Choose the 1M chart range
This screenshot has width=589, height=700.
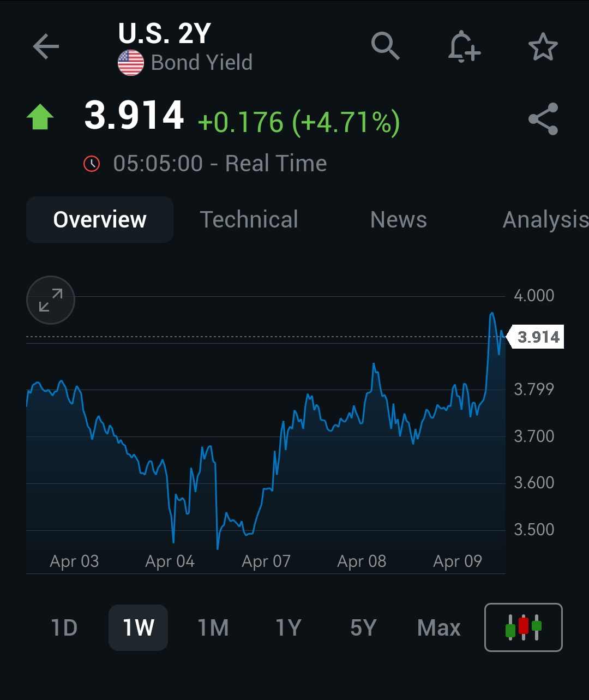point(213,627)
